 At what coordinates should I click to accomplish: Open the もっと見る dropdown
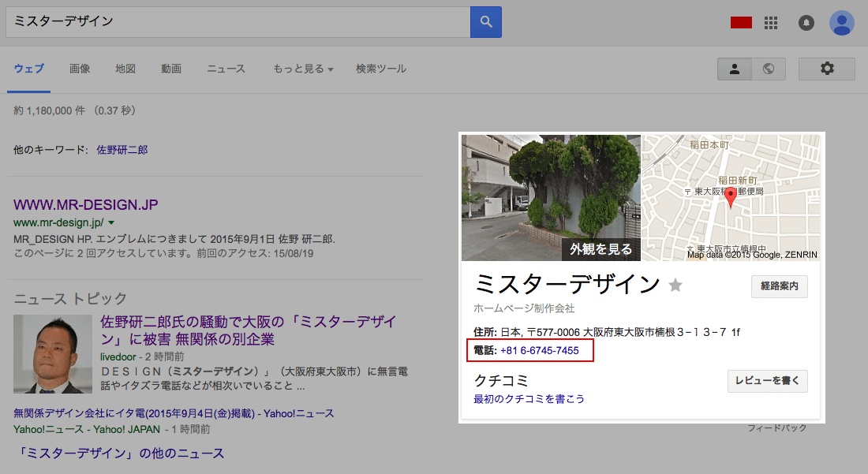[x=303, y=69]
